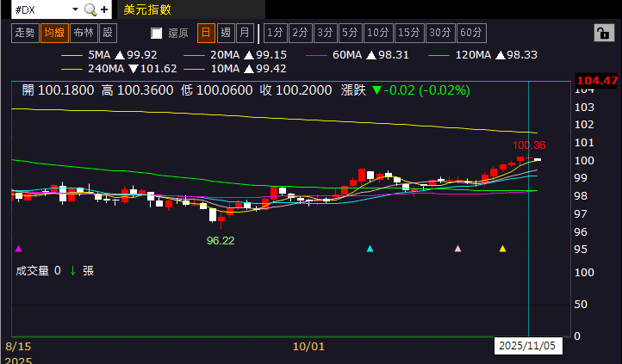Enable the 還原 checkbox
Viewport: 622px width, 364px height.
click(156, 33)
